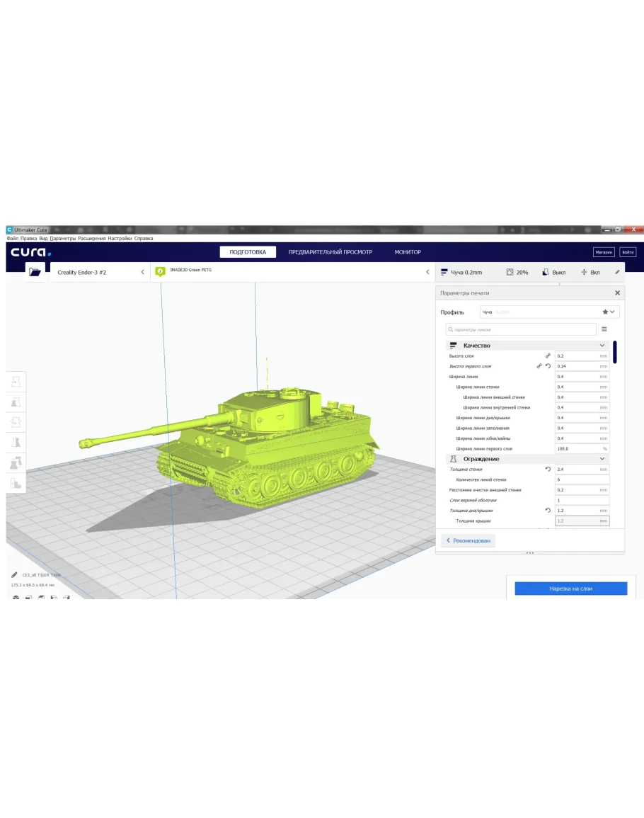
Task: Click the settings visibility hamburger menu icon
Action: pyautogui.click(x=604, y=329)
